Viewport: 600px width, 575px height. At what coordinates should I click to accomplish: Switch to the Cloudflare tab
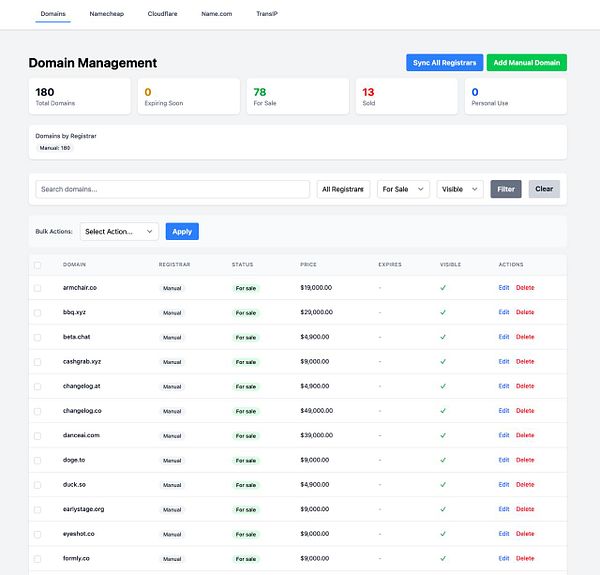[x=162, y=14]
